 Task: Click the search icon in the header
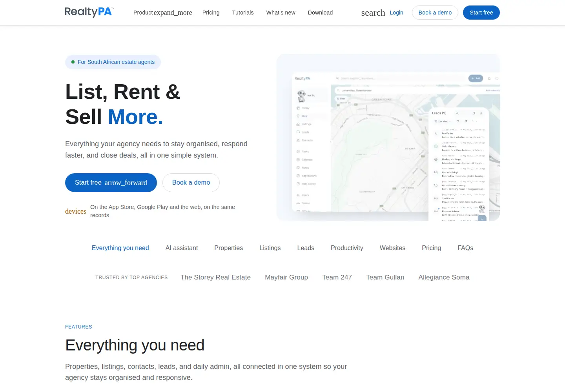point(373,13)
